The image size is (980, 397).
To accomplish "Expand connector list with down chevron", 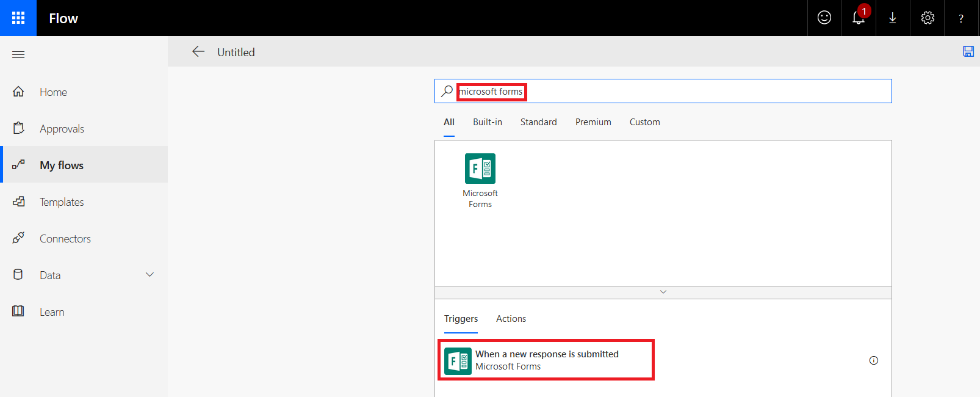I will pos(663,292).
